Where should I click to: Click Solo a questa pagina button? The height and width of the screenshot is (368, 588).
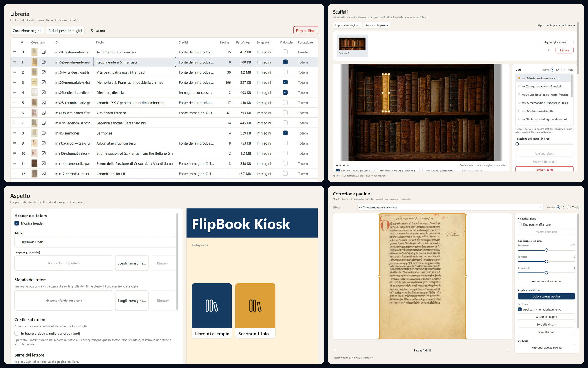[x=546, y=296]
